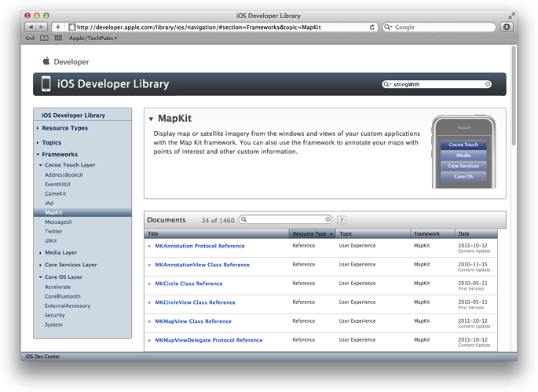Select MapKit framework in sidebar
This screenshot has width=538, height=392.
point(82,212)
